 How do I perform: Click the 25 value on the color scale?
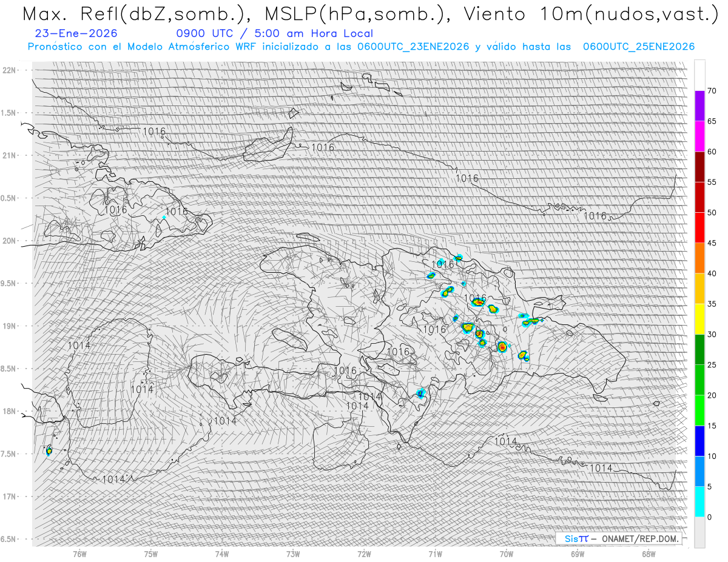tap(712, 365)
